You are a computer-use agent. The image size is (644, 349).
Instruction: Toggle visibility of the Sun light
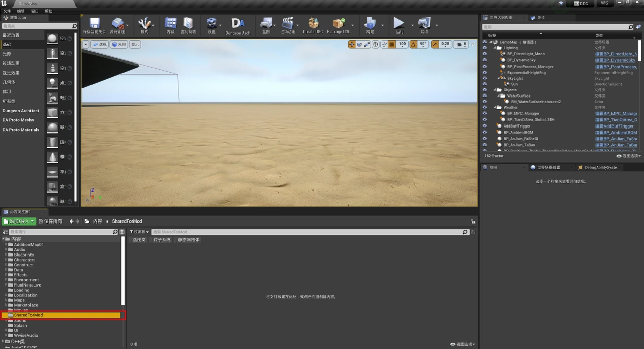point(485,84)
